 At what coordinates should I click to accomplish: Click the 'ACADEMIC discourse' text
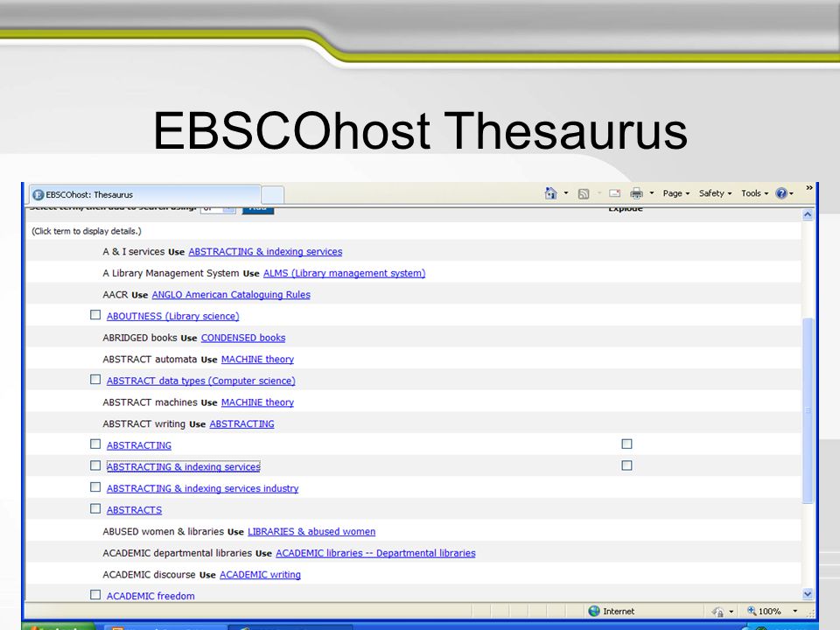(149, 575)
